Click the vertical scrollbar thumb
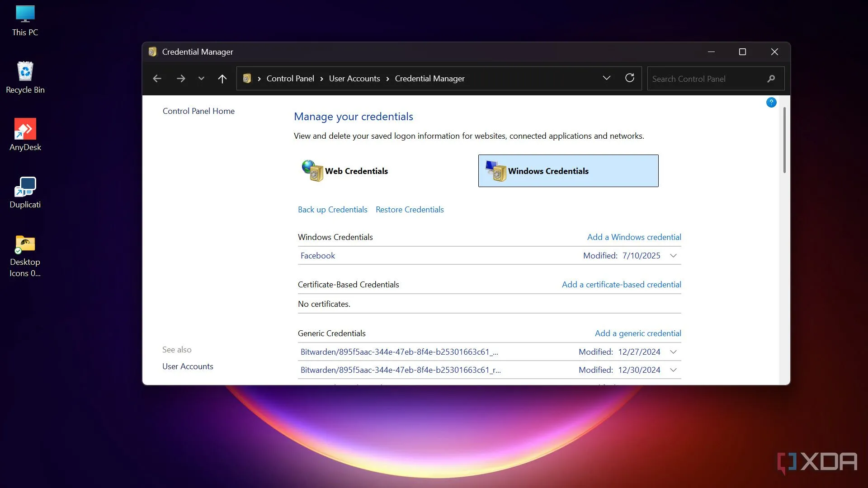This screenshot has width=868, height=488. [784, 140]
